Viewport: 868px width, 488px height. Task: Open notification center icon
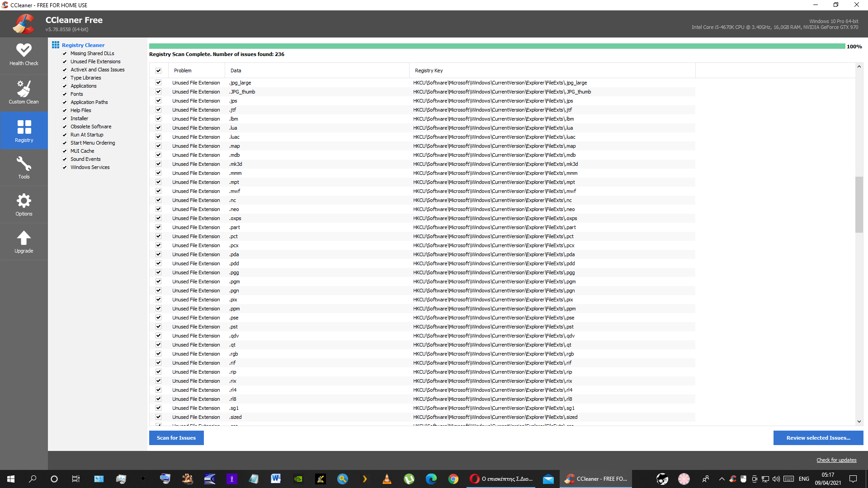(x=853, y=479)
